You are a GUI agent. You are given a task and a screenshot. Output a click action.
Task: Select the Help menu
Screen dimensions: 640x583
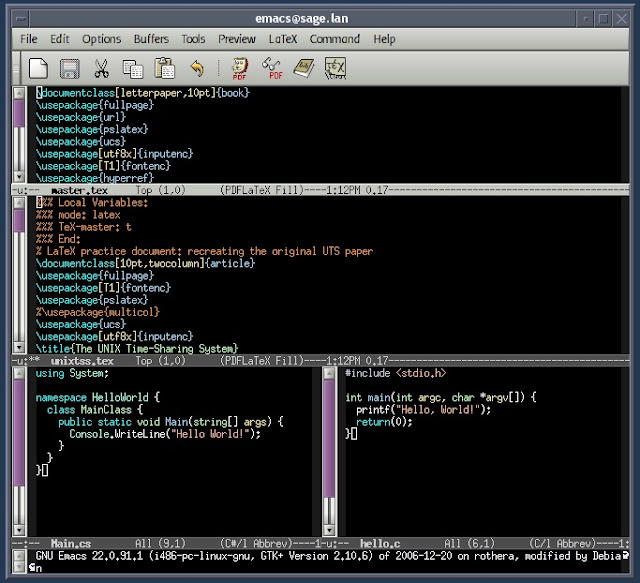pyautogui.click(x=385, y=39)
